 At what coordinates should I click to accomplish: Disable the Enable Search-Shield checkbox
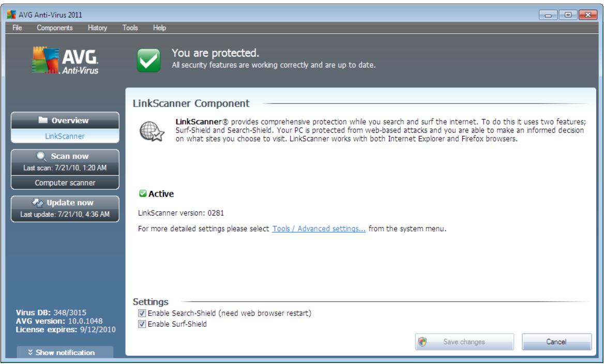coord(142,313)
